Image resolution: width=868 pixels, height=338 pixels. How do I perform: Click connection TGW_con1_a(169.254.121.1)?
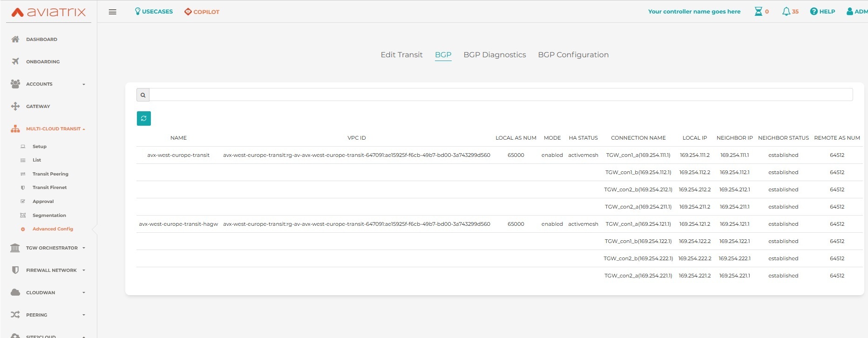pyautogui.click(x=638, y=224)
